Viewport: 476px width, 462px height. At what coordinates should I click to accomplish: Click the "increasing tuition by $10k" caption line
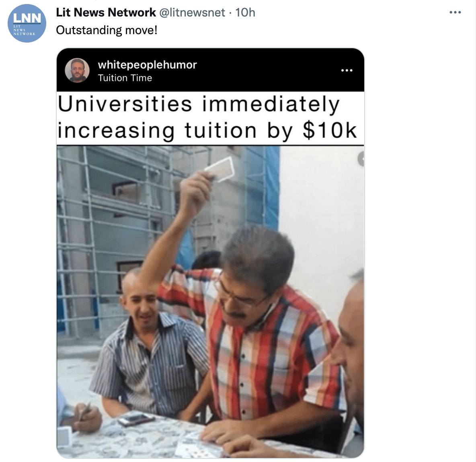point(207,131)
